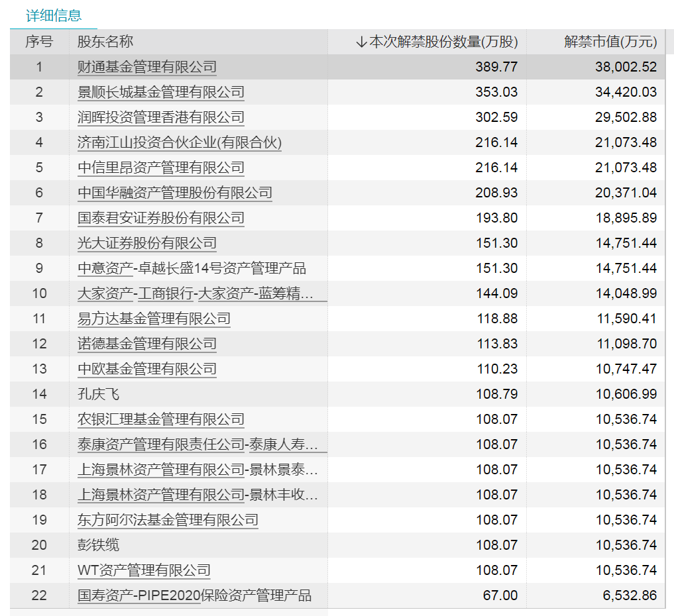674x616 pixels.
Task: Open 中意资产-卓越长盛14号资产管理产品 link
Action: 192,268
